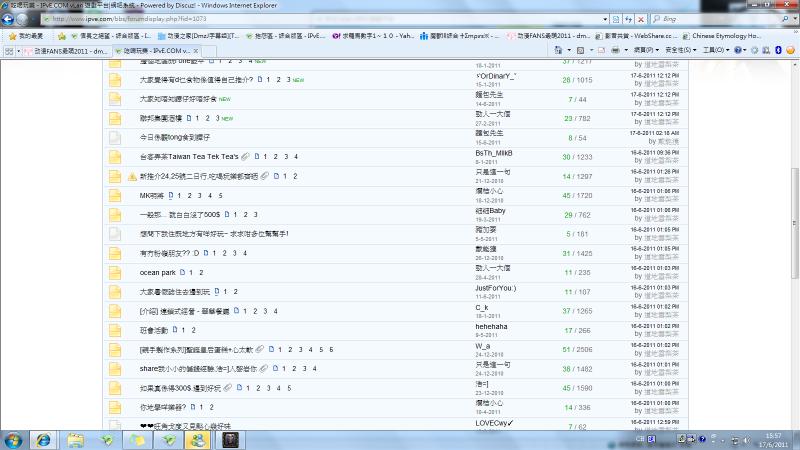Click the warning triangle icon on the 24,25 thread
Image resolution: width=800 pixels, height=450 pixels.
(132, 177)
